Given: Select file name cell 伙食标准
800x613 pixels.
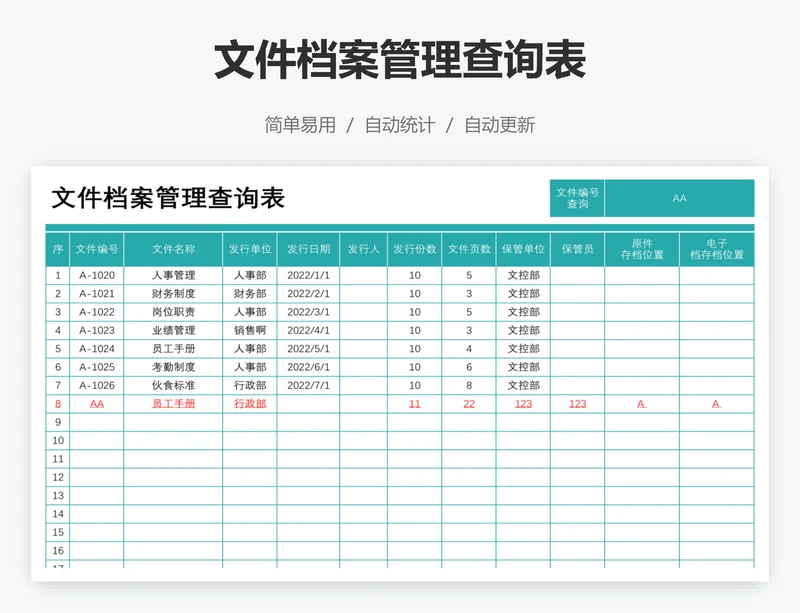Looking at the screenshot, I should 173,386.
